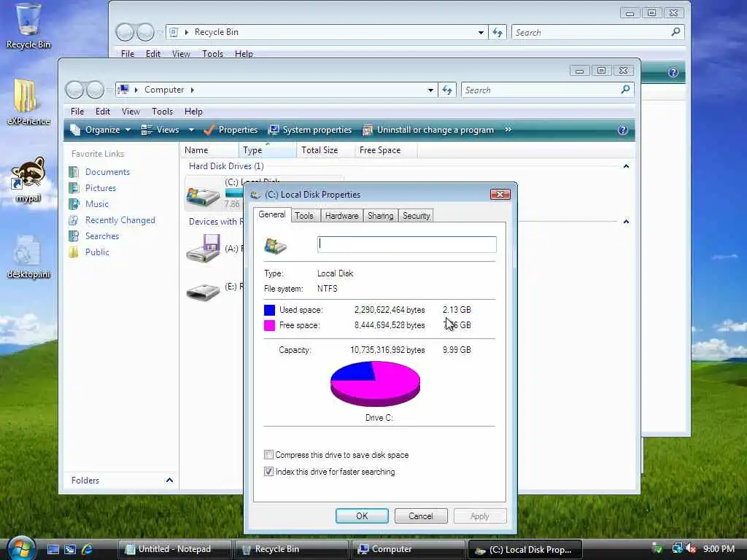
Task: Toggle Index this drive for faster searching
Action: pyautogui.click(x=268, y=472)
